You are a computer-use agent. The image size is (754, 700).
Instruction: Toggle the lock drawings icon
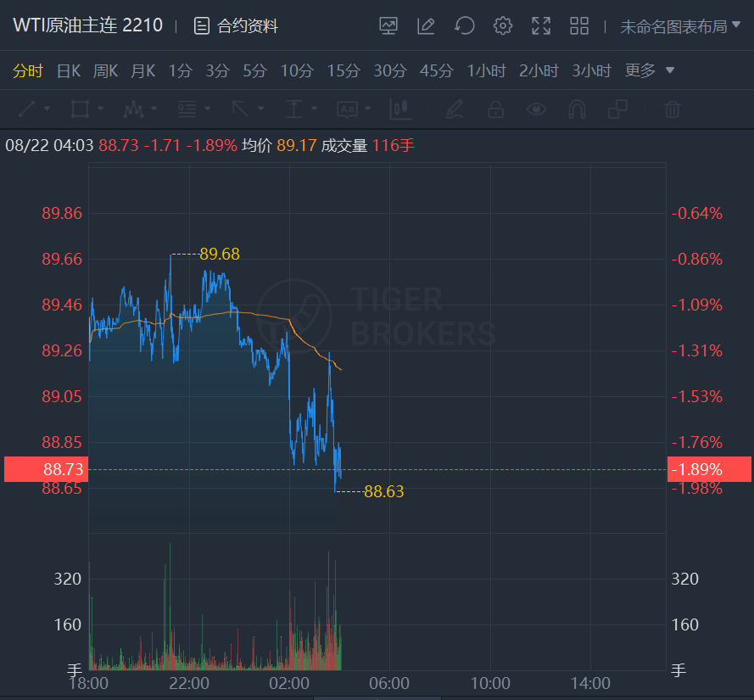pyautogui.click(x=495, y=109)
